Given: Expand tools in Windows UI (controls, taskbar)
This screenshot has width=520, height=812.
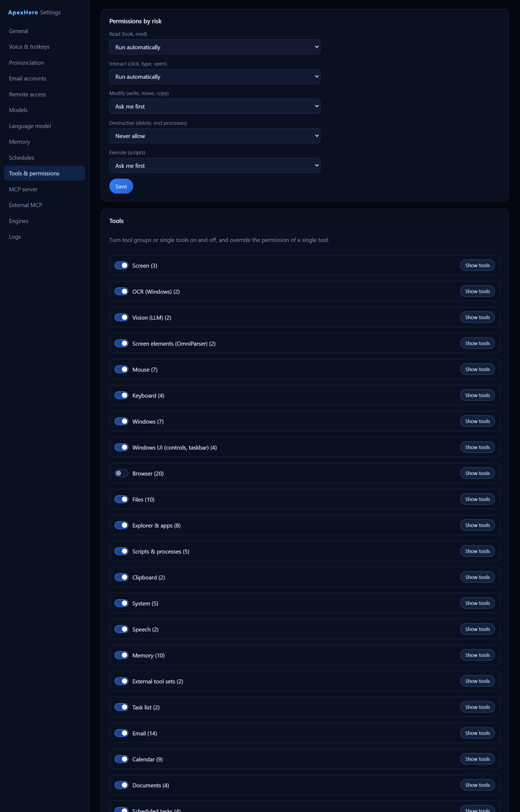Looking at the screenshot, I should 477,447.
